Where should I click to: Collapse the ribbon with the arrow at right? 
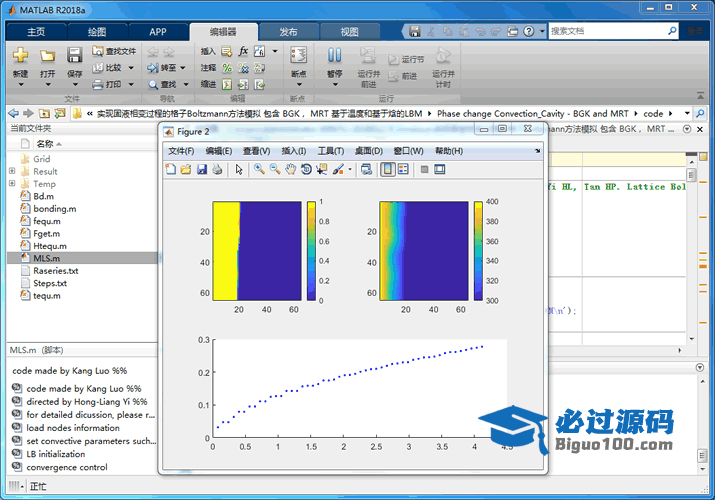700,95
